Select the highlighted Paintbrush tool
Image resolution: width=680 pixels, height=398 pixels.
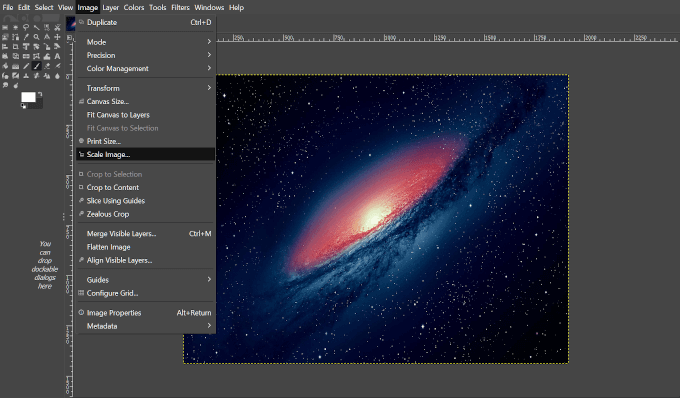[x=36, y=66]
